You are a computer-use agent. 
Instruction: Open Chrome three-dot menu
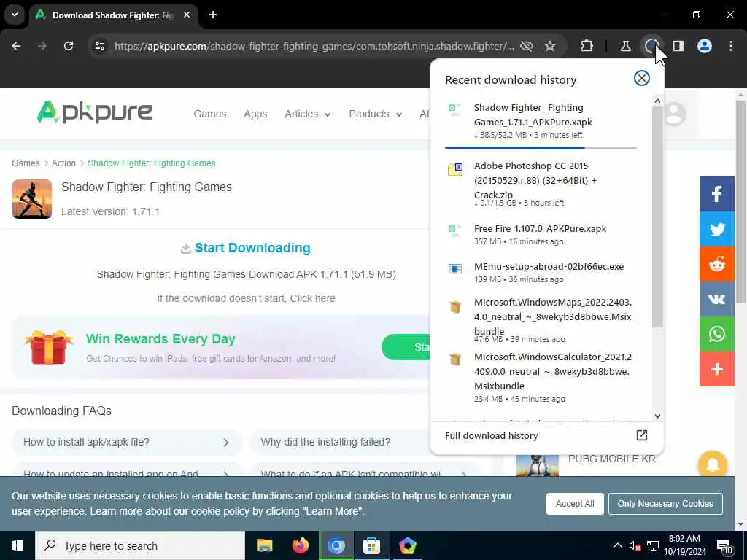[x=731, y=46]
